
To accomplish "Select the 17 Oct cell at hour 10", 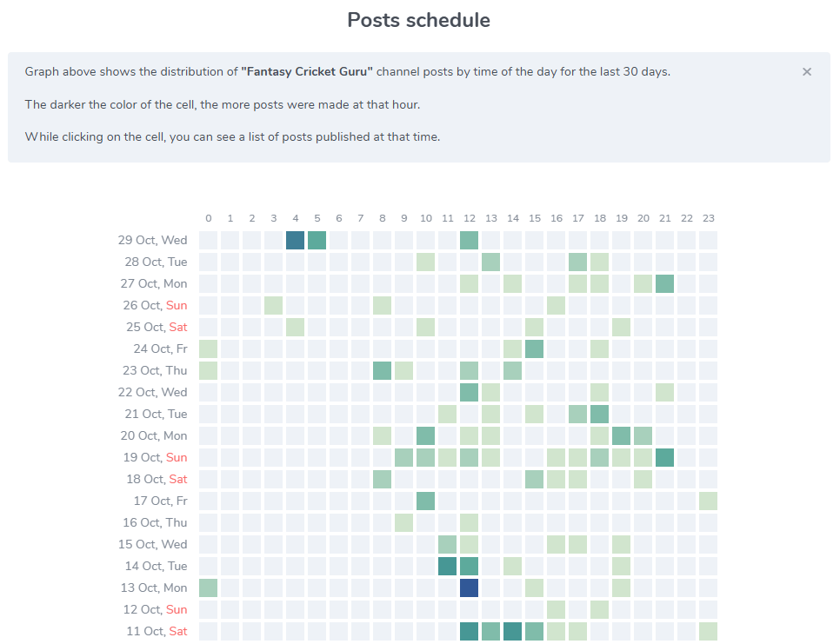I will click(426, 501).
